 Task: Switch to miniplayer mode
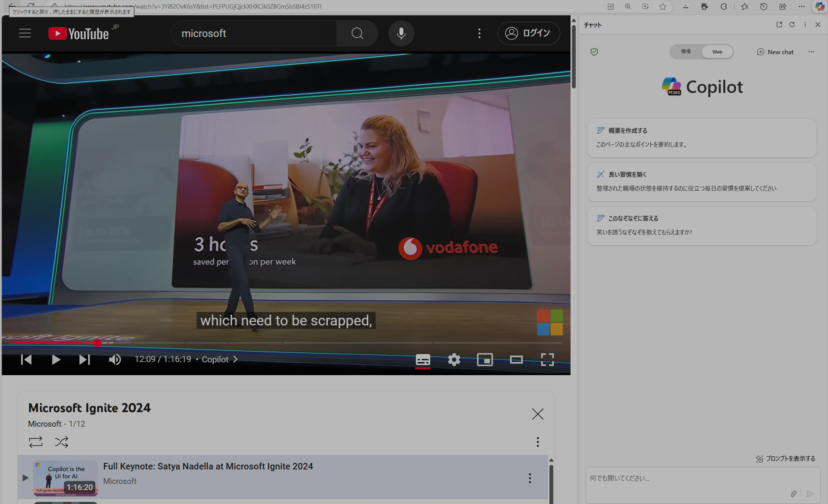pyautogui.click(x=485, y=360)
